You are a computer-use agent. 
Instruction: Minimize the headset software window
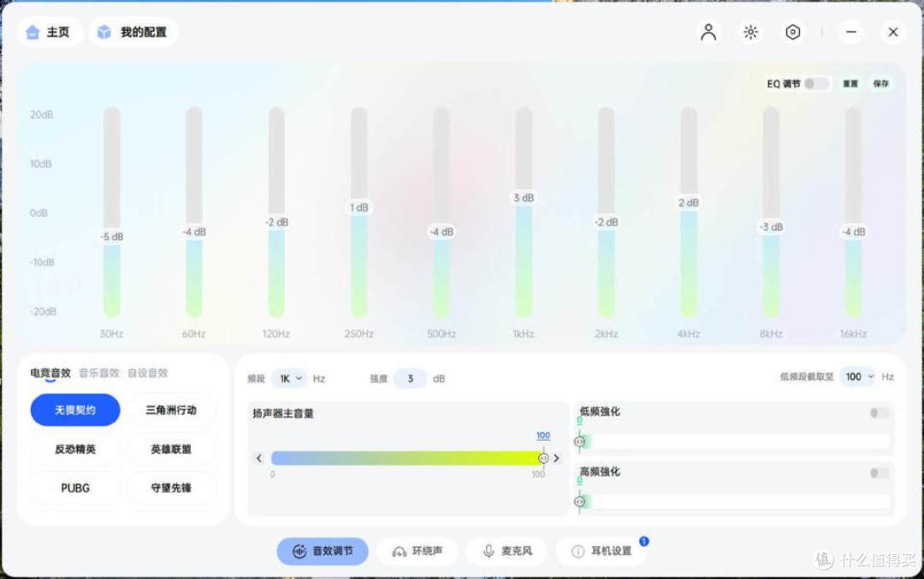[851, 32]
